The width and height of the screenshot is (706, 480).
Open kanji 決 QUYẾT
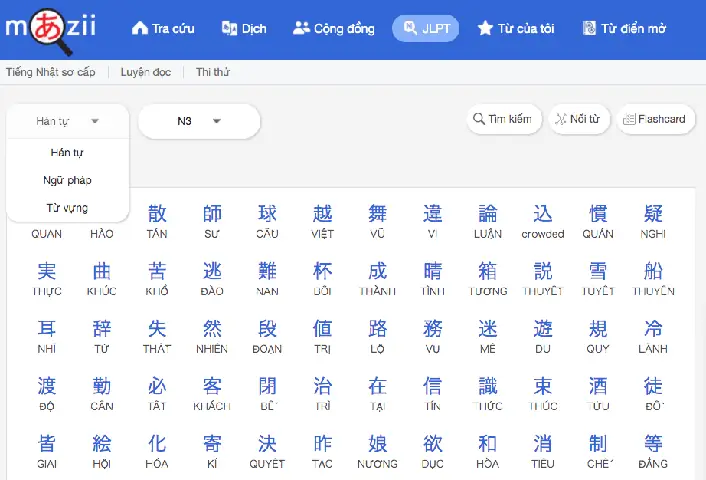pos(267,451)
